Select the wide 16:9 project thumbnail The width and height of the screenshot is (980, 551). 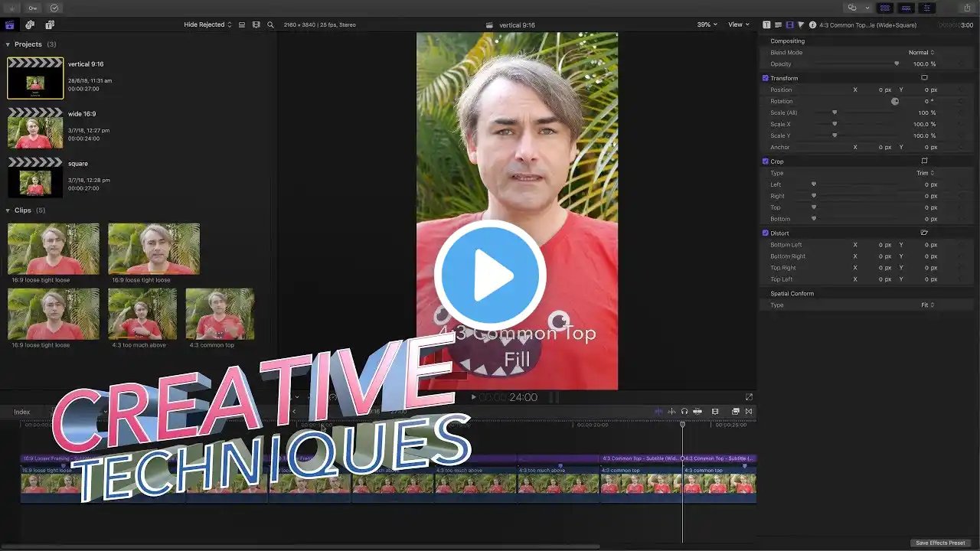point(35,127)
